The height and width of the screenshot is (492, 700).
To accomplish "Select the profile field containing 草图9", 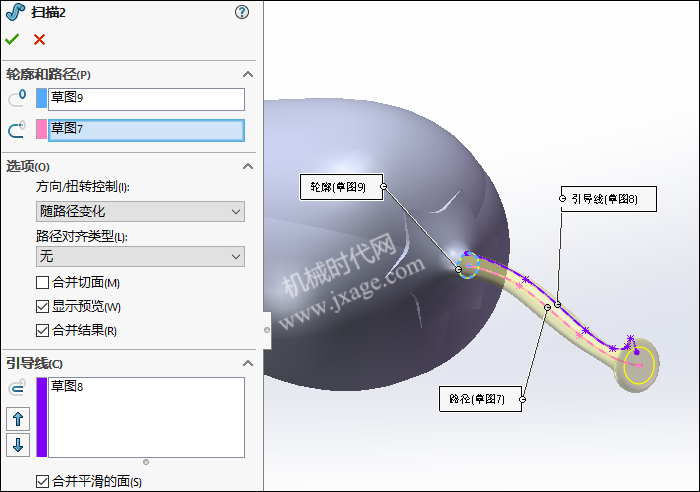I will [146, 99].
